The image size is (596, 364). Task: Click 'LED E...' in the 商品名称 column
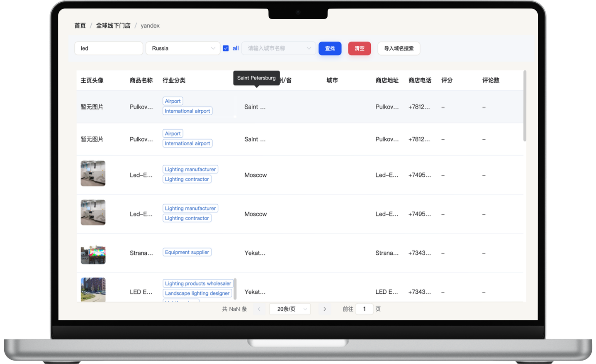tap(141, 292)
